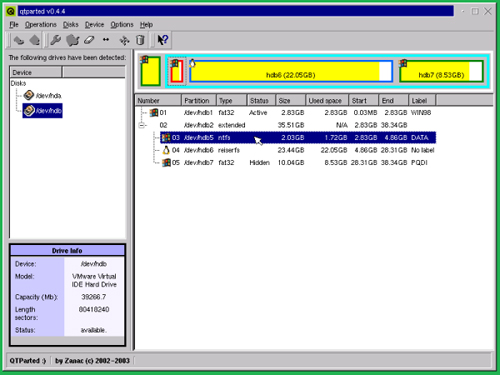The width and height of the screenshot is (500, 375).
Task: Open the Options menu
Action: pyautogui.click(x=122, y=25)
